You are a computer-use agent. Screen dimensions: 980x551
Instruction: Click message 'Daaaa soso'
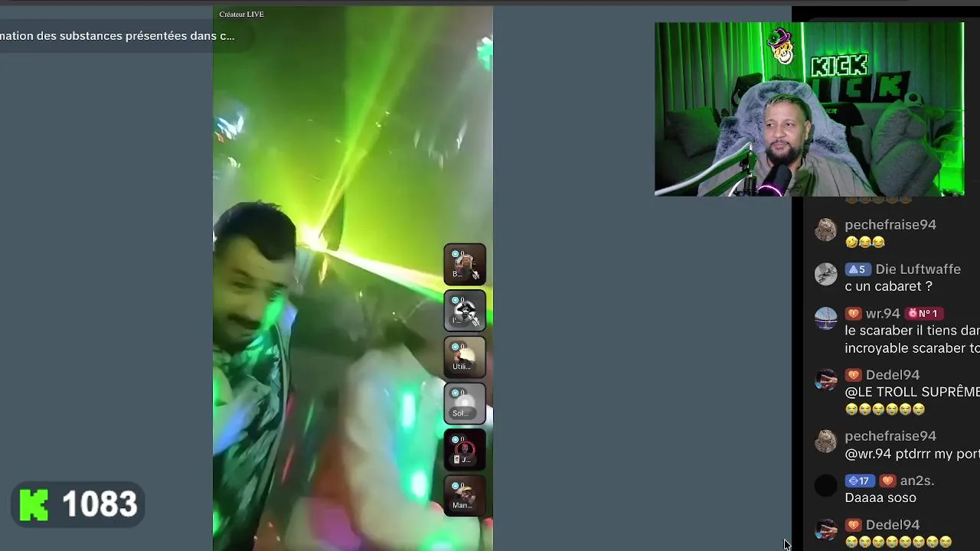880,497
